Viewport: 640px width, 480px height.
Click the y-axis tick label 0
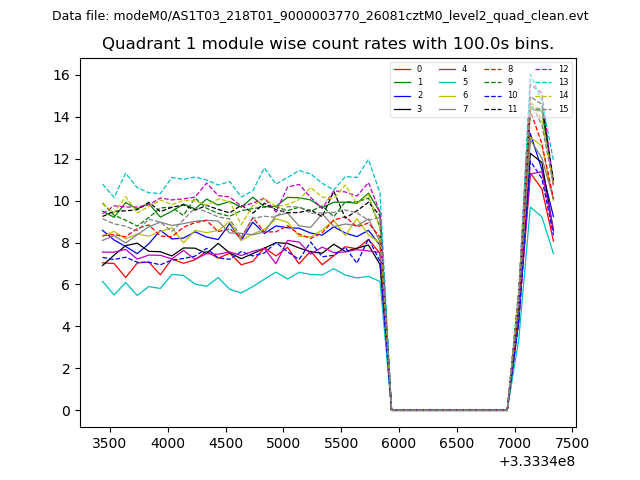(64, 410)
